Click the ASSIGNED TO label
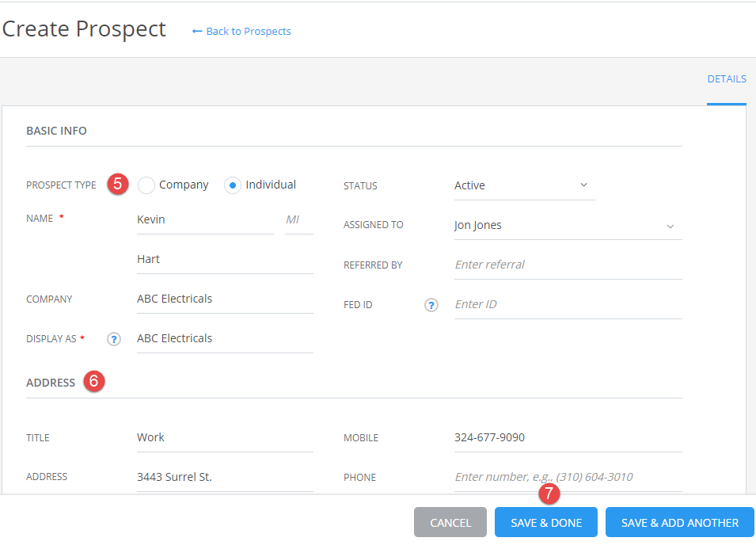This screenshot has height=549, width=756. click(373, 225)
